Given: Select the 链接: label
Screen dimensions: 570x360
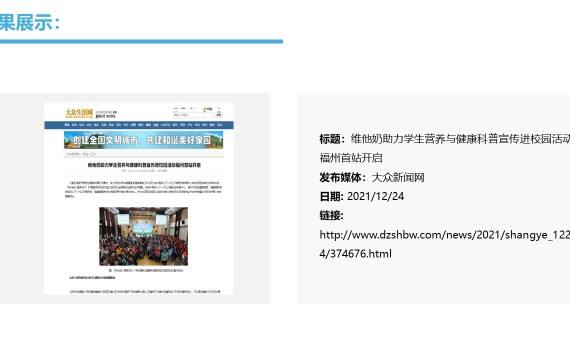Looking at the screenshot, I should pos(332,215).
